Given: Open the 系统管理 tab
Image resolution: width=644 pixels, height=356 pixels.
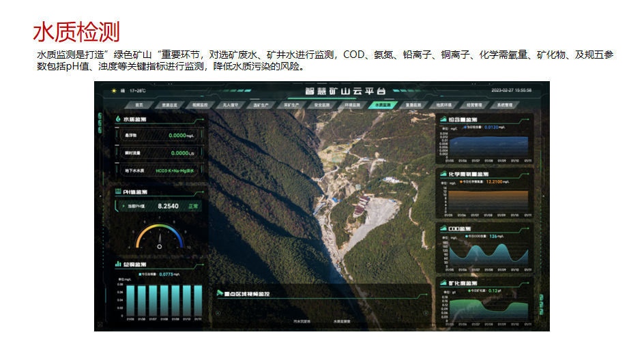Looking at the screenshot, I should coord(503,105).
